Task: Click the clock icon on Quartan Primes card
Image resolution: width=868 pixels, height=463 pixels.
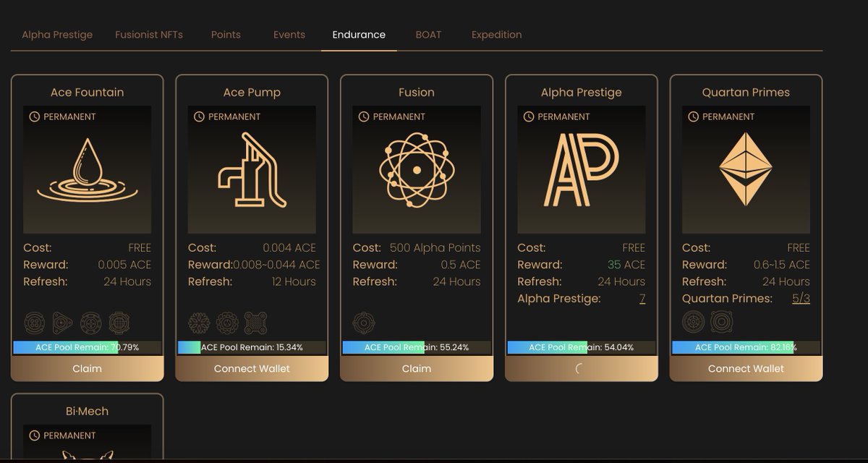Action: click(694, 116)
